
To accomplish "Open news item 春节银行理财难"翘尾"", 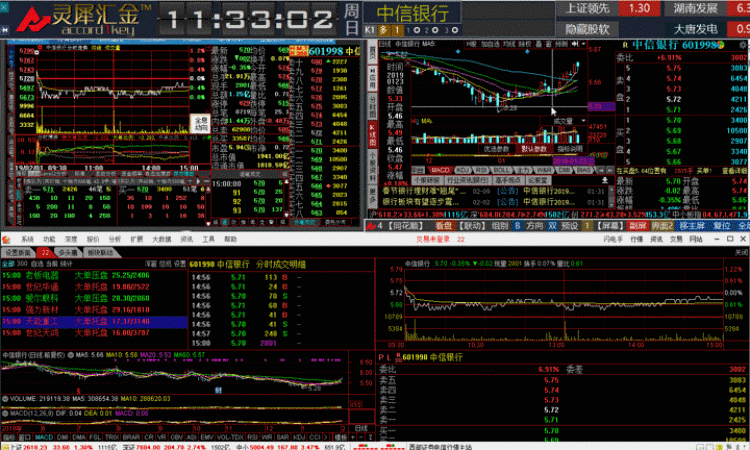I will click(425, 191).
